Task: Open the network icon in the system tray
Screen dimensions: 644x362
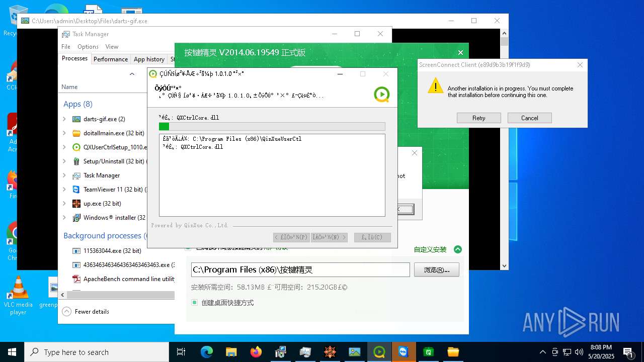Action: tap(567, 352)
